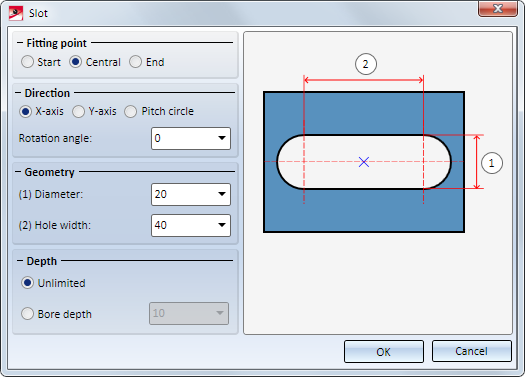Screen dimensions: 525x377
Task: Click the Cancel button
Action: [x=471, y=351]
